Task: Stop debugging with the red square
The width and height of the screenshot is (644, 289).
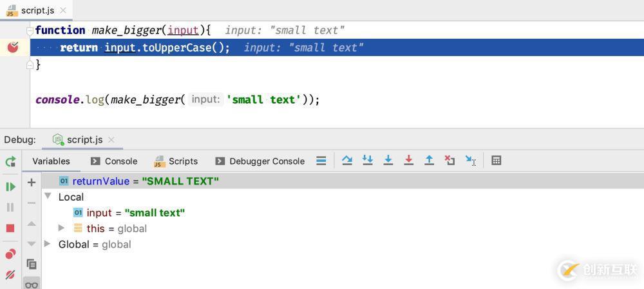Action: click(11, 228)
